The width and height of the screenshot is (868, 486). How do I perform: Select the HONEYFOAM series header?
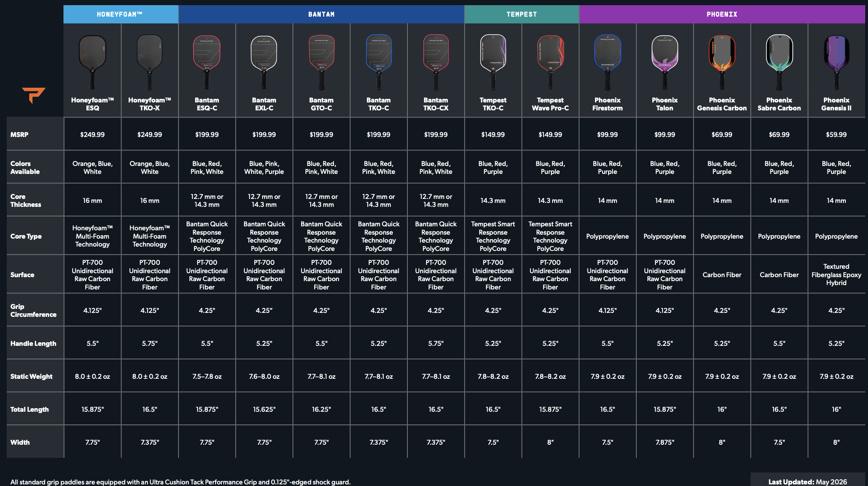(x=121, y=14)
